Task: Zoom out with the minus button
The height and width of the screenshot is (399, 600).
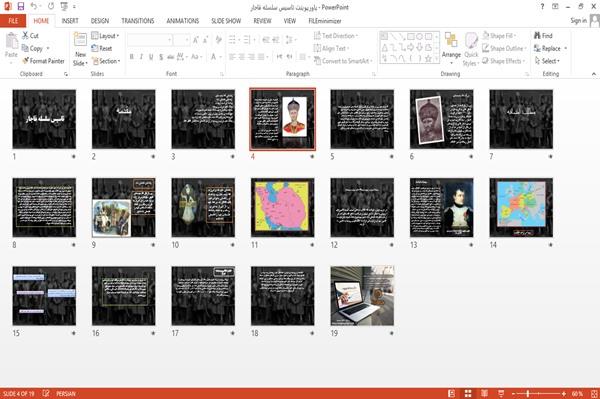Action: point(514,394)
